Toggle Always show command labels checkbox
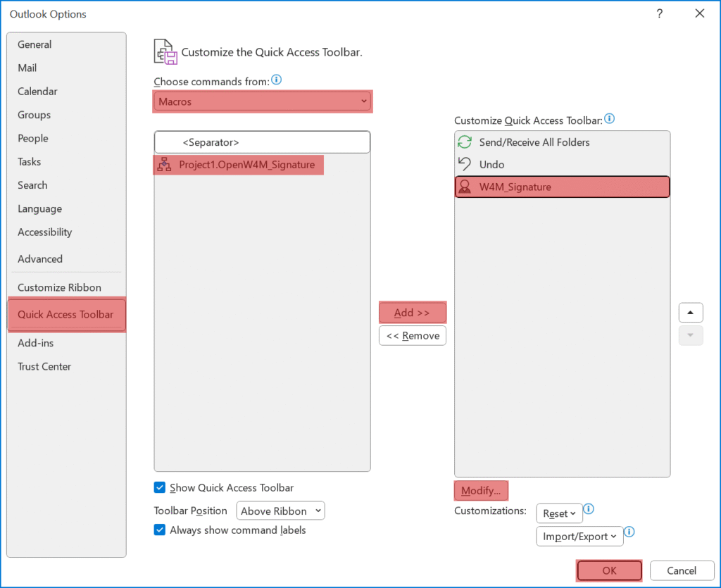Screen dimensions: 721x588 click(160, 530)
